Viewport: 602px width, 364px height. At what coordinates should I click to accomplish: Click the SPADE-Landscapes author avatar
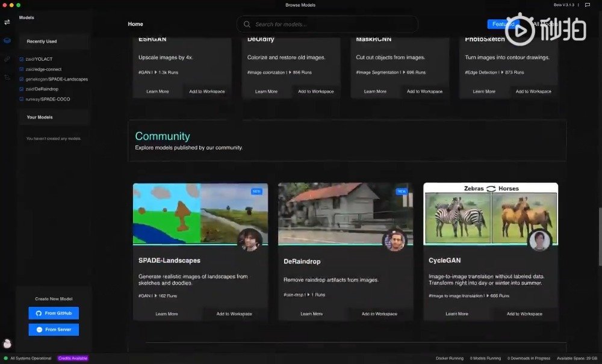coord(249,240)
